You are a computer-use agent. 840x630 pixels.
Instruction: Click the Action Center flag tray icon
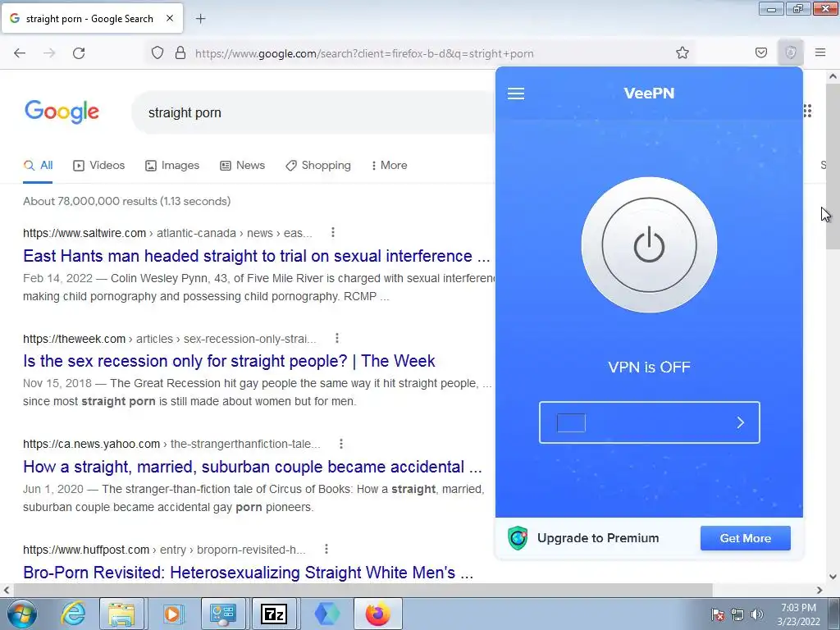click(x=718, y=614)
